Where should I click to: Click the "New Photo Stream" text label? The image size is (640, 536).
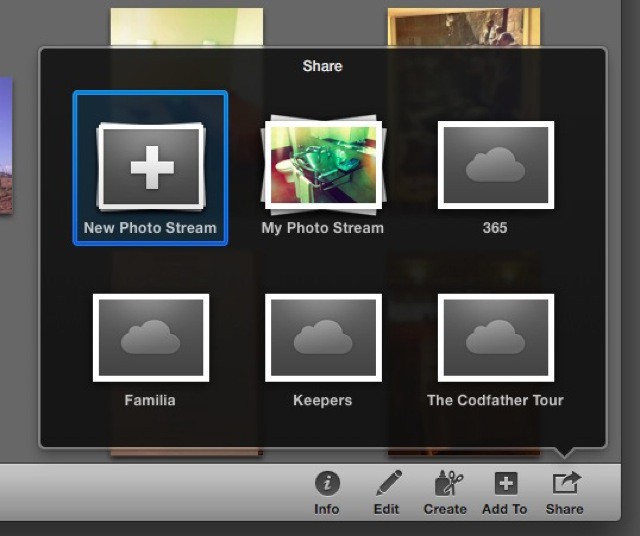coord(150,228)
